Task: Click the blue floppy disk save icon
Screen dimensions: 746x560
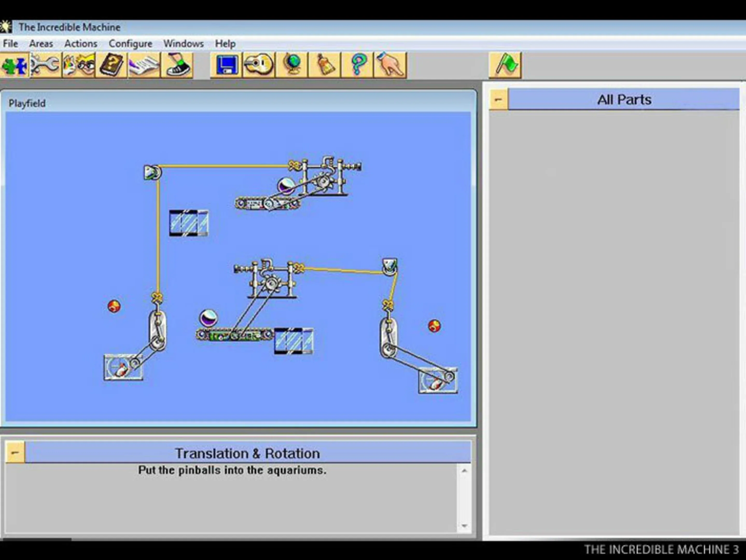Action: (226, 65)
